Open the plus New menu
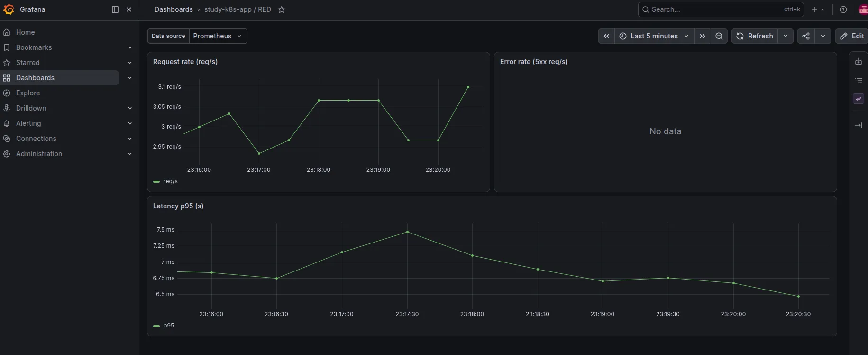Screen dimensions: 868x355 tap(818, 9)
